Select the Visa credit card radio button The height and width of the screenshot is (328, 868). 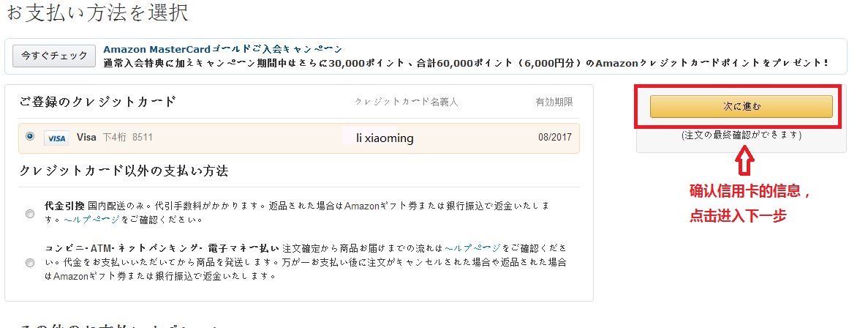pyautogui.click(x=29, y=135)
